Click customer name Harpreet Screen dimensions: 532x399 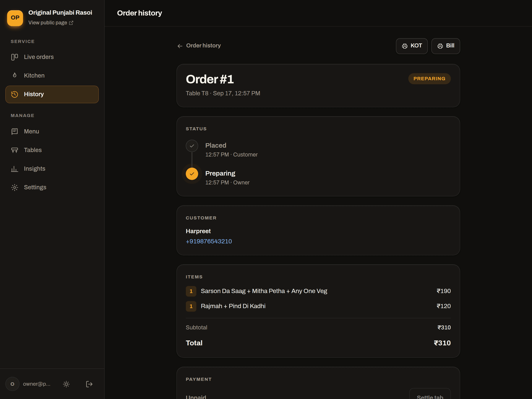pos(198,231)
